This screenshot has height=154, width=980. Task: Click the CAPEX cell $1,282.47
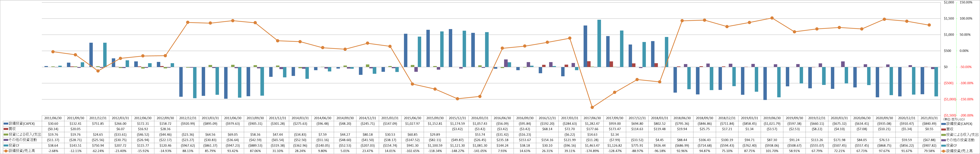[x=592, y=124]
